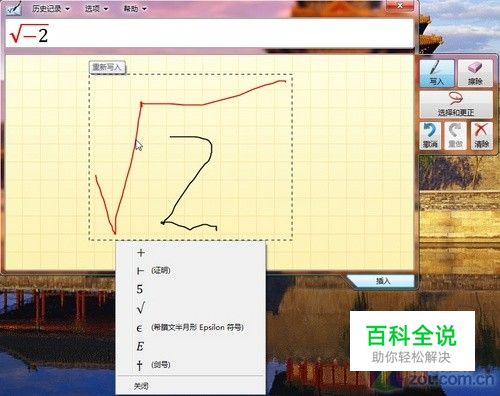Activate Select and Correct (选择和更正) tool
The width and height of the screenshot is (500, 396).
pos(456,105)
